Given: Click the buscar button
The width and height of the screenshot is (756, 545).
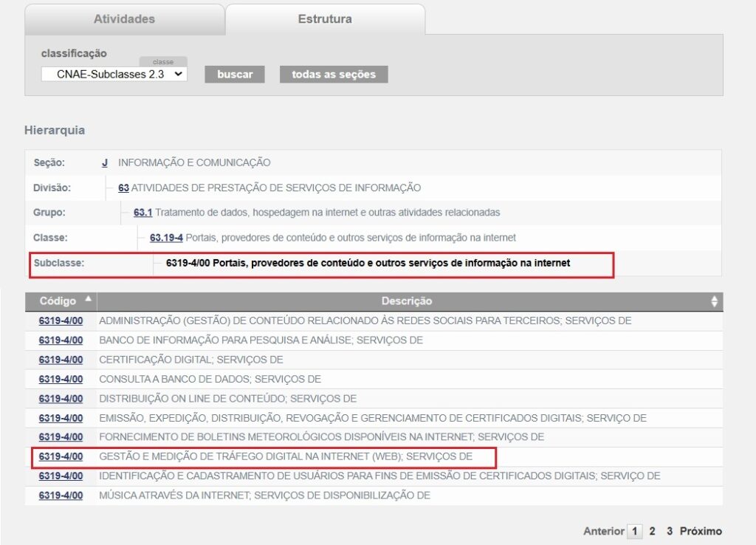Looking at the screenshot, I should point(234,74).
